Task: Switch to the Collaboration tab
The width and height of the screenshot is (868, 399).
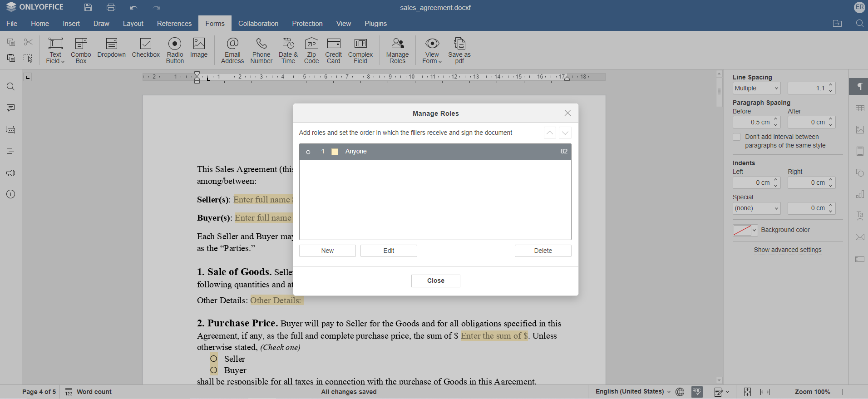Action: click(x=258, y=24)
